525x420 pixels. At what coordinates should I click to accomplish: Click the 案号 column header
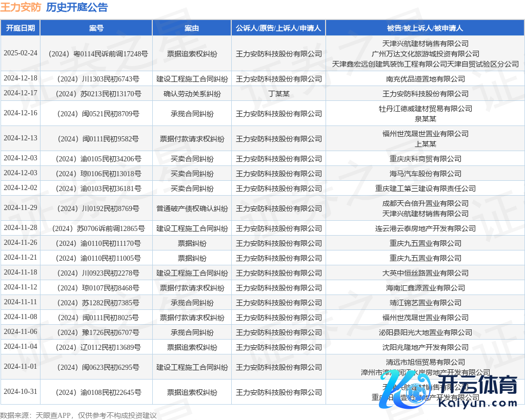point(96,28)
